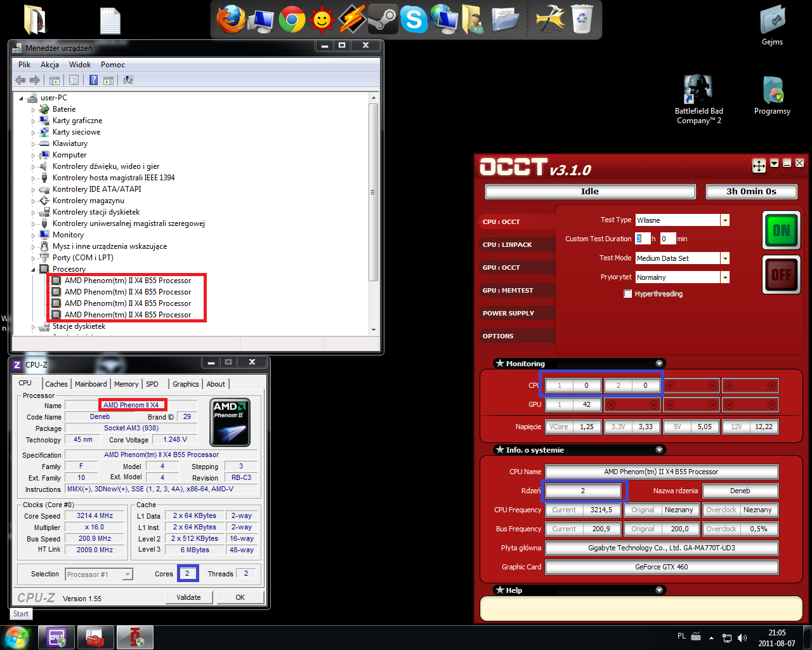
Task: Enable the Hyperthreading checkbox in OCCT
Action: 627,294
